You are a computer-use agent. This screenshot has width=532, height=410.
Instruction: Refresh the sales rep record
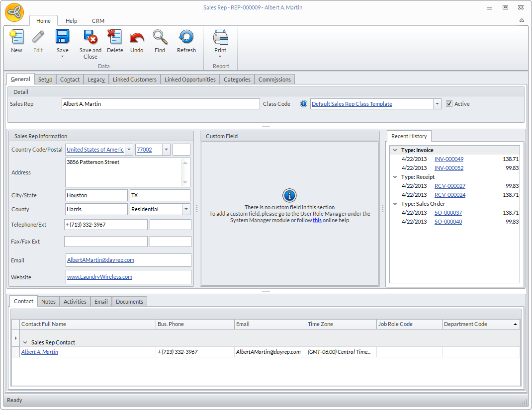coord(186,38)
